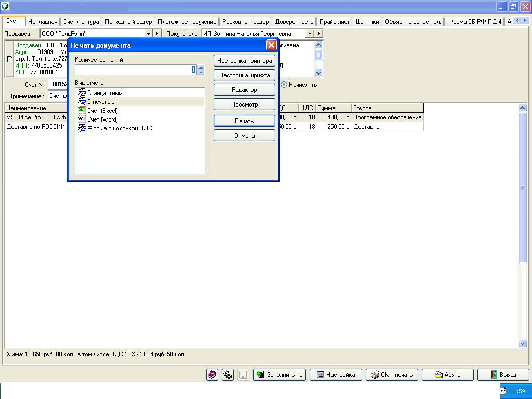The height and width of the screenshot is (399, 532).
Task: Open the Редактор button
Action: pyautogui.click(x=244, y=90)
